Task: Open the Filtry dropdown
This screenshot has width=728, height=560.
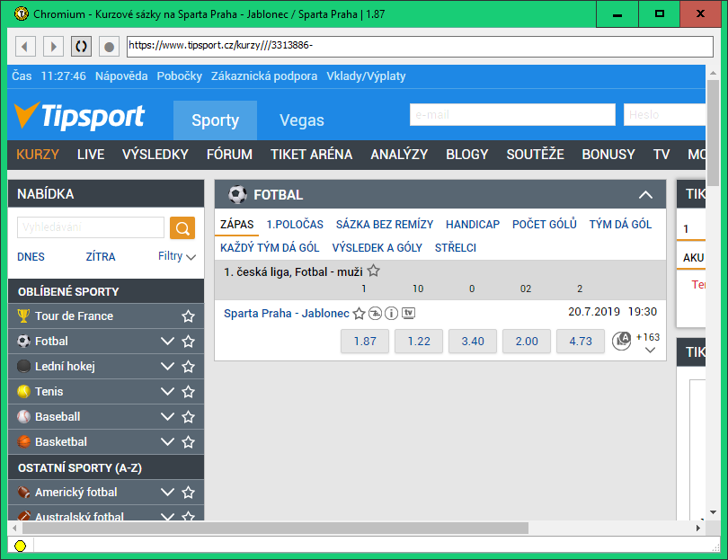Action: (x=177, y=256)
